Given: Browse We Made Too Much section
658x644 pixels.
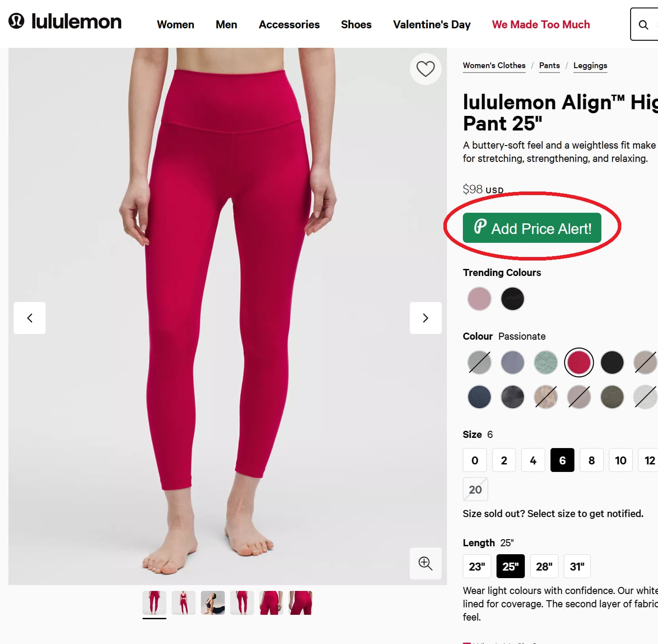Looking at the screenshot, I should tap(540, 25).
